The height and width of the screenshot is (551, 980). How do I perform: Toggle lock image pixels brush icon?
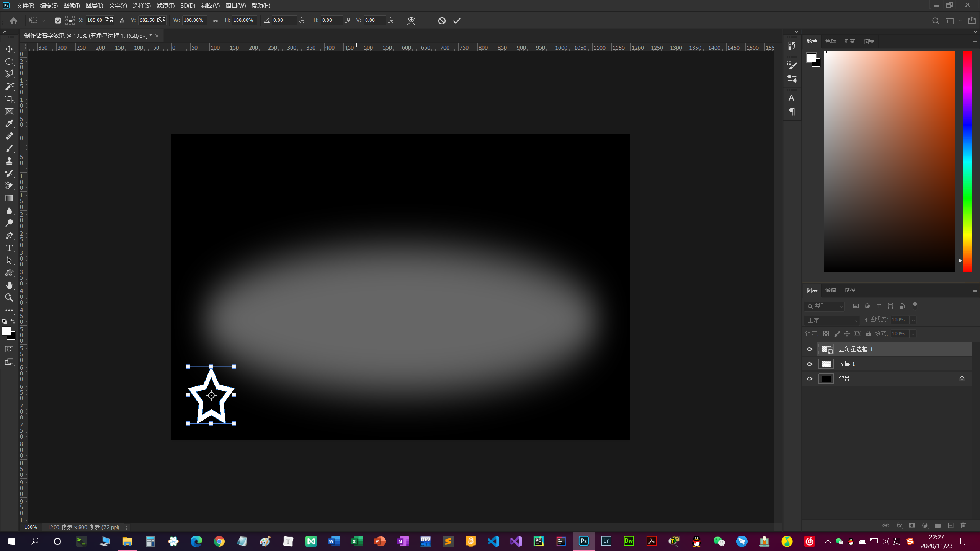837,334
